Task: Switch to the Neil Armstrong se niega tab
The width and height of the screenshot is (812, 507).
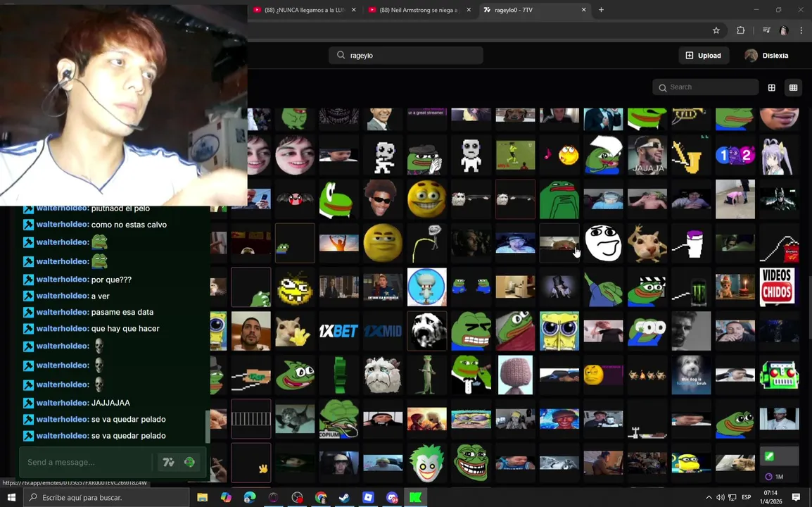Action: (419, 10)
